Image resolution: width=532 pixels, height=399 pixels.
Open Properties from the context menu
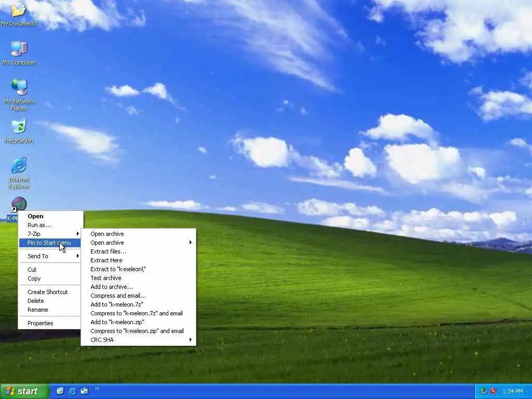point(49,323)
